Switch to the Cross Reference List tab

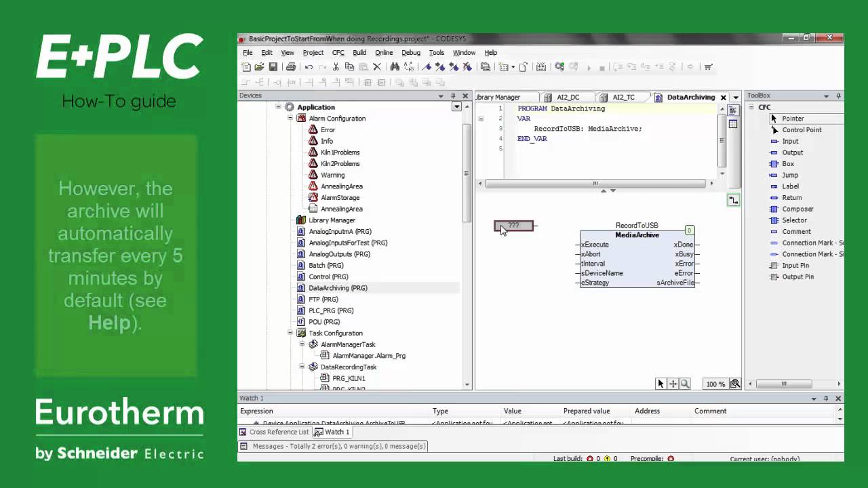(x=274, y=432)
